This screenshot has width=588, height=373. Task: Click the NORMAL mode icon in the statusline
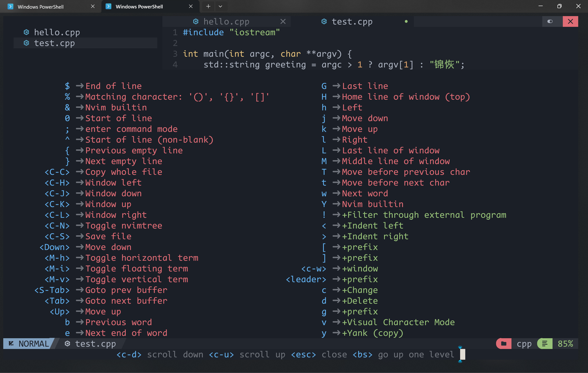click(11, 344)
